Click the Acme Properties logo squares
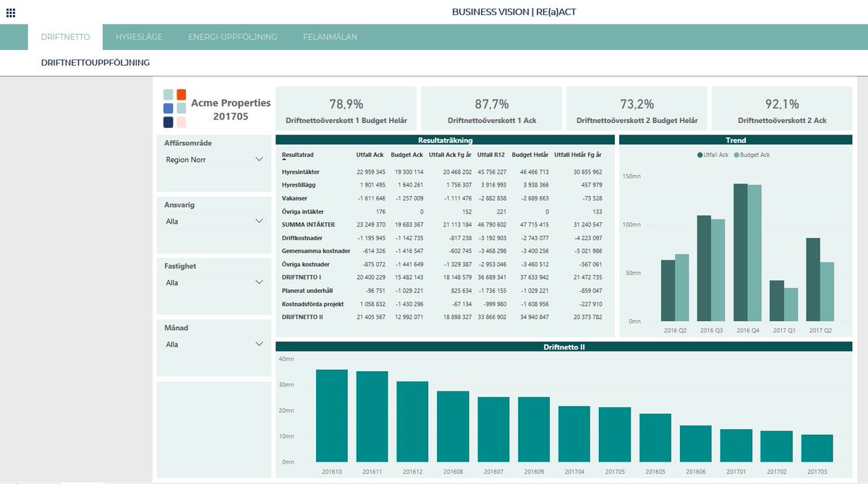Viewport: 868px width, 484px height. (175, 109)
